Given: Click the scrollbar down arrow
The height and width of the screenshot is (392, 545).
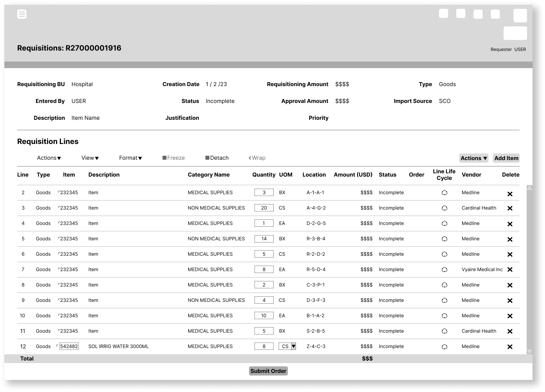Looking at the screenshot, I should 530,351.
